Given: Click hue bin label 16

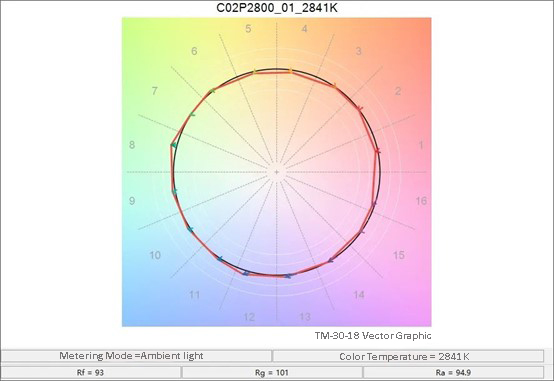Looking at the screenshot, I should pos(421,201).
